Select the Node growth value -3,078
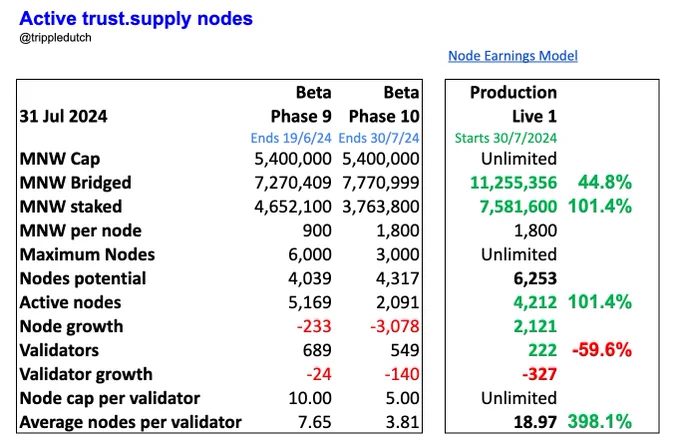680x444 pixels. [395, 326]
